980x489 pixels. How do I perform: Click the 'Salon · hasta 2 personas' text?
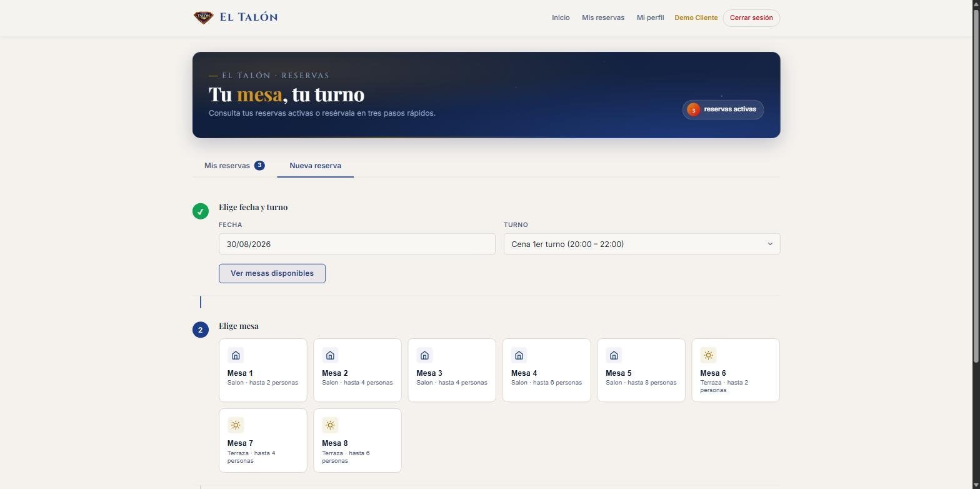[262, 383]
